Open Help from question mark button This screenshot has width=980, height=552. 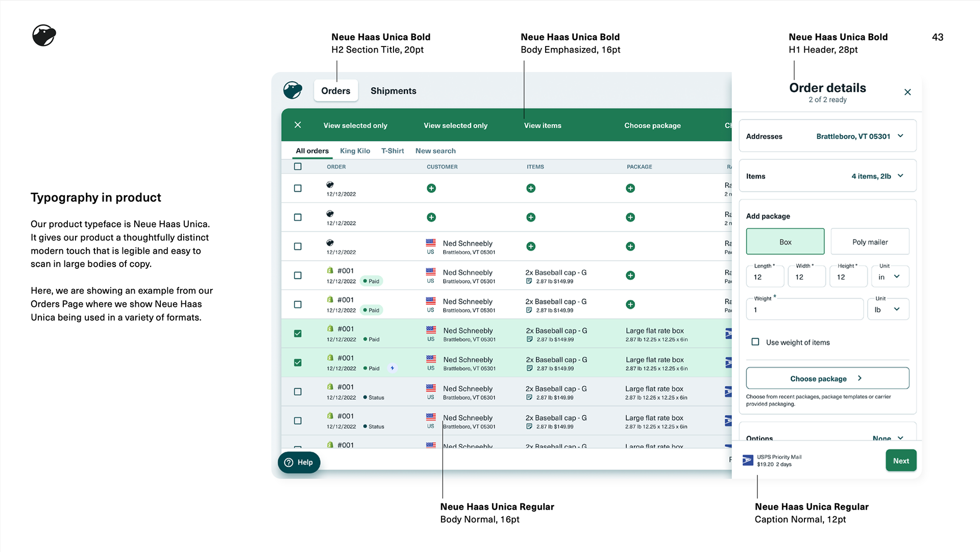299,463
